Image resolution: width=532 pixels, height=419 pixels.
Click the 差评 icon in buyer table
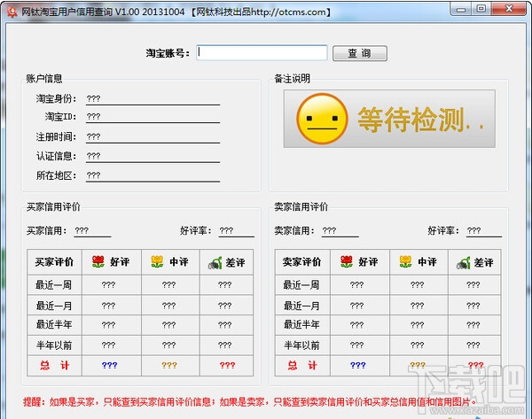click(215, 263)
